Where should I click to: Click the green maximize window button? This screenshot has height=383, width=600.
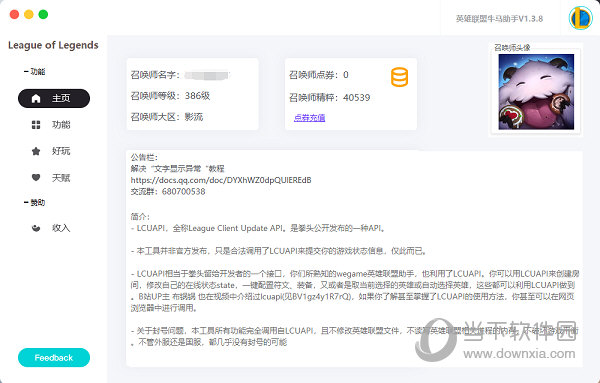tap(43, 15)
